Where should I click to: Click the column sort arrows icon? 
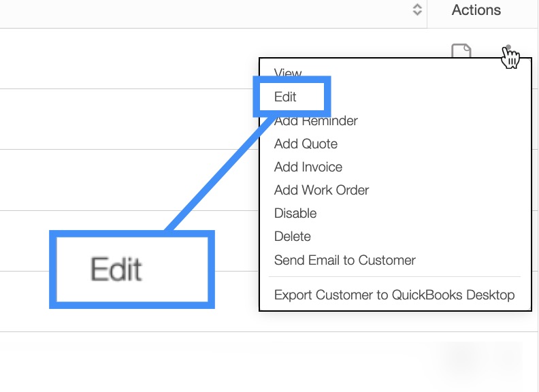tap(417, 10)
